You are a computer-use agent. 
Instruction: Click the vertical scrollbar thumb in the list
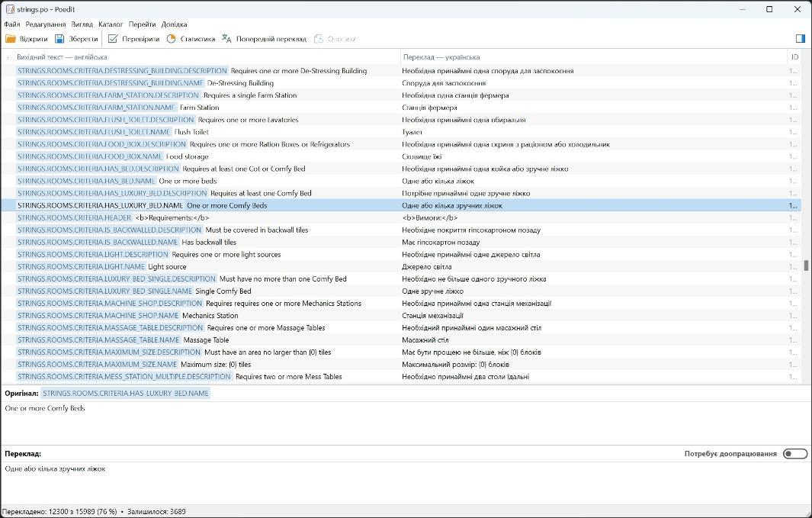[x=806, y=265]
